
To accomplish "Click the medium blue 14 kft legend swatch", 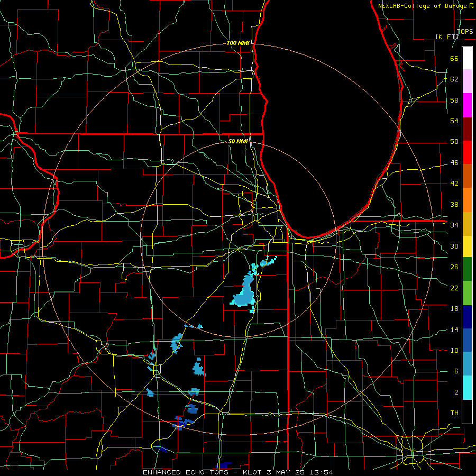I will pos(467,340).
